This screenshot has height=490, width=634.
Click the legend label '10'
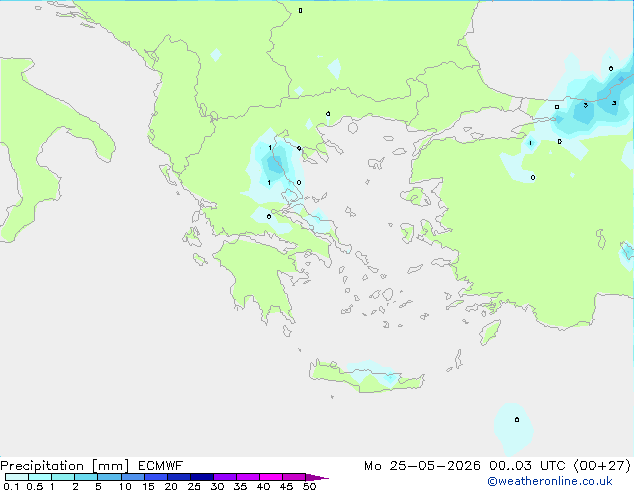[x=125, y=486]
